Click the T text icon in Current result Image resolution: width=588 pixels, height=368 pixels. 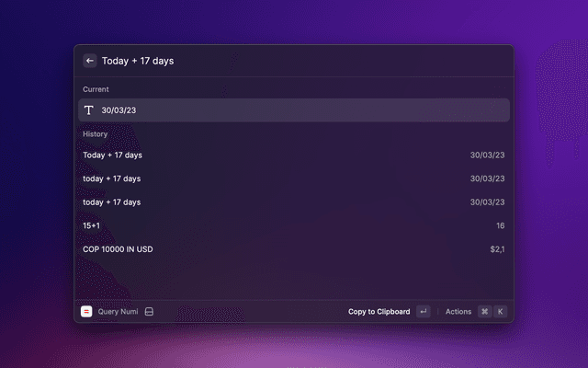(89, 110)
